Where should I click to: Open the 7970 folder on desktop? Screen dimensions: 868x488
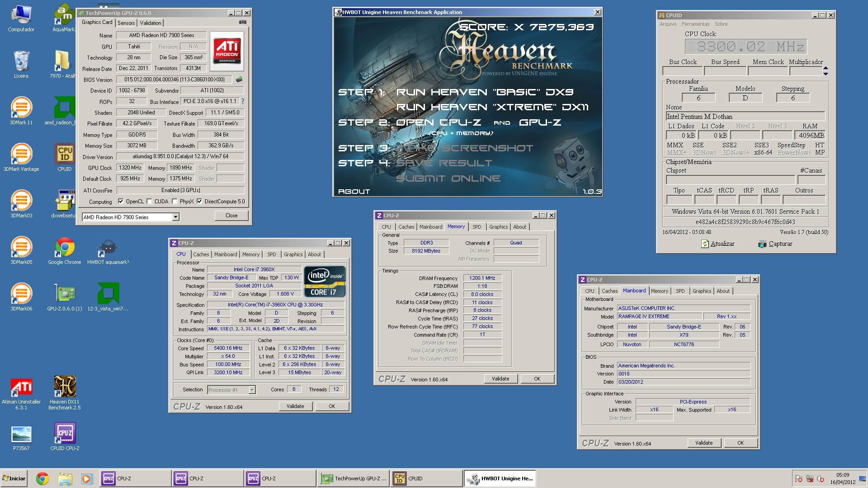tap(63, 65)
